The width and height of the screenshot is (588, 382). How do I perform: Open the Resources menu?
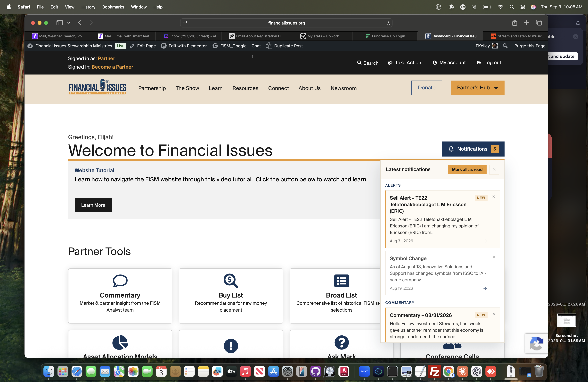[245, 88]
